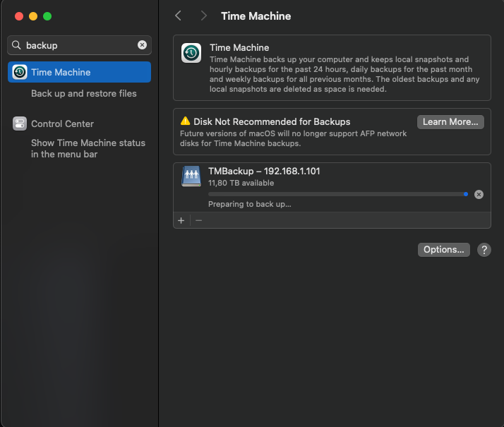Clear the backup search field
Viewport: 504px width, 427px height.
pyautogui.click(x=142, y=45)
